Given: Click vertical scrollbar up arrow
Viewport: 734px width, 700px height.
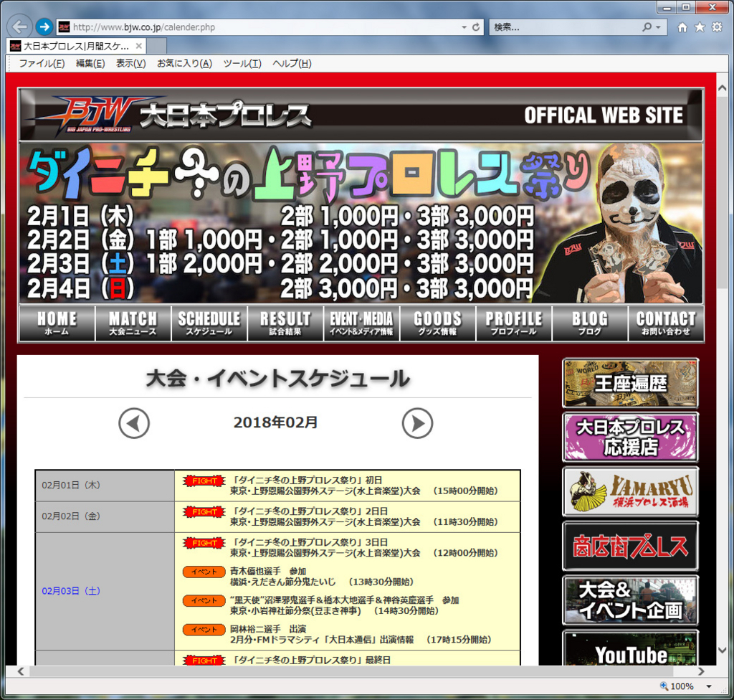Looking at the screenshot, I should (722, 87).
